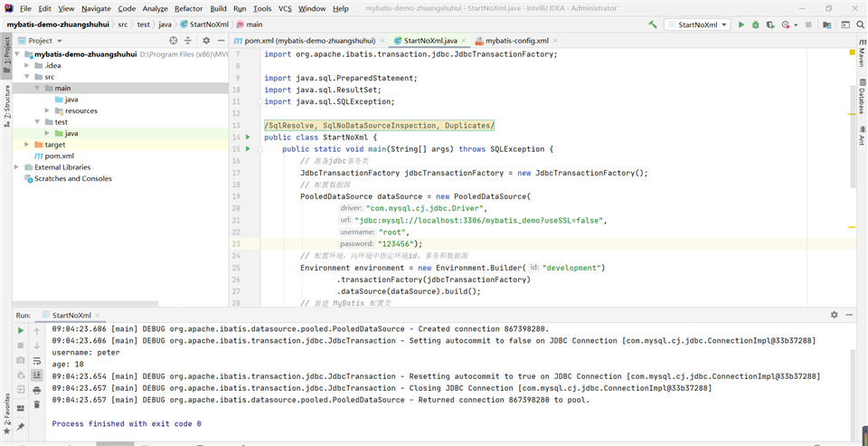Open the VCS menu
Screen dimensions: 868x446
[285, 9]
